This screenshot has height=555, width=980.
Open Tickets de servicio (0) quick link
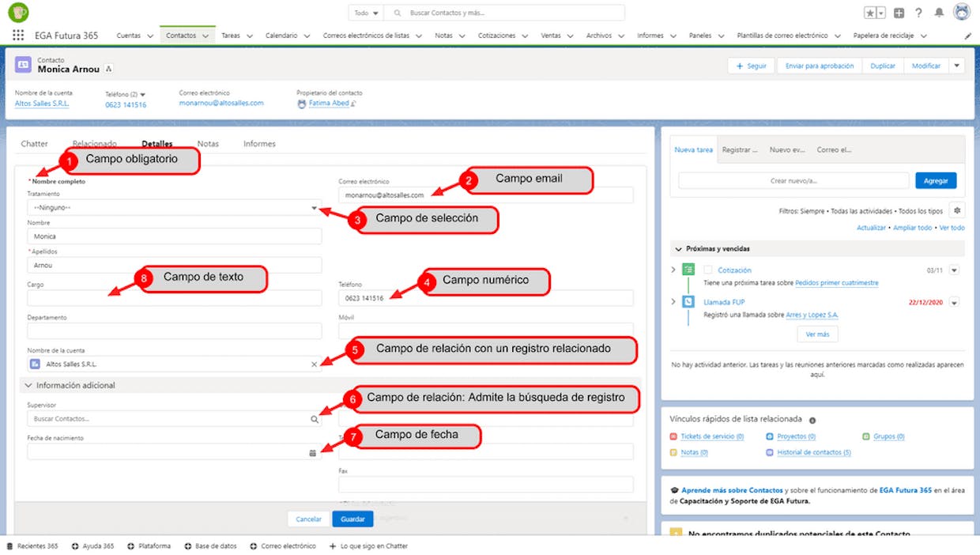point(711,436)
